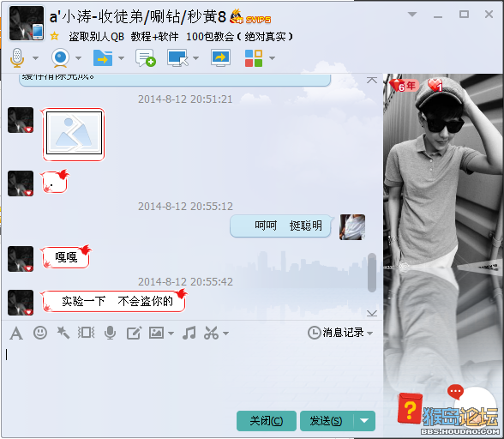The height and width of the screenshot is (439, 504).
Task: Click the contact's avatar in title bar
Action: coord(27,23)
